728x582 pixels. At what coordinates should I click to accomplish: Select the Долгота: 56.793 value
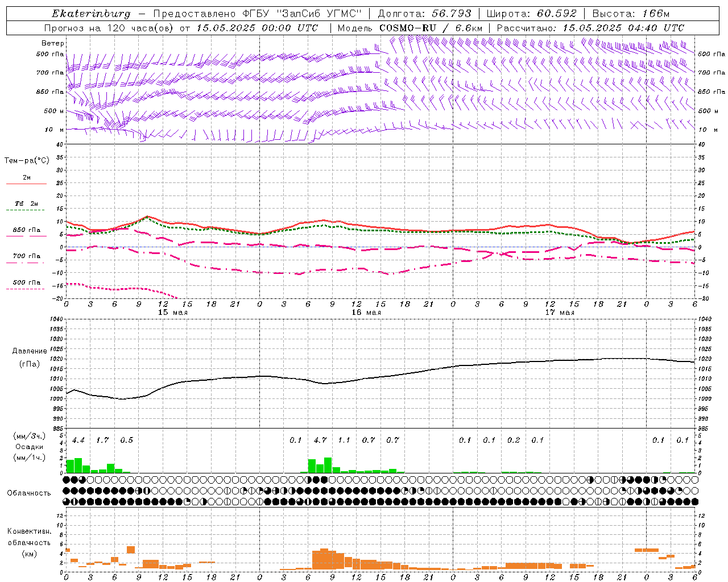[x=425, y=14]
